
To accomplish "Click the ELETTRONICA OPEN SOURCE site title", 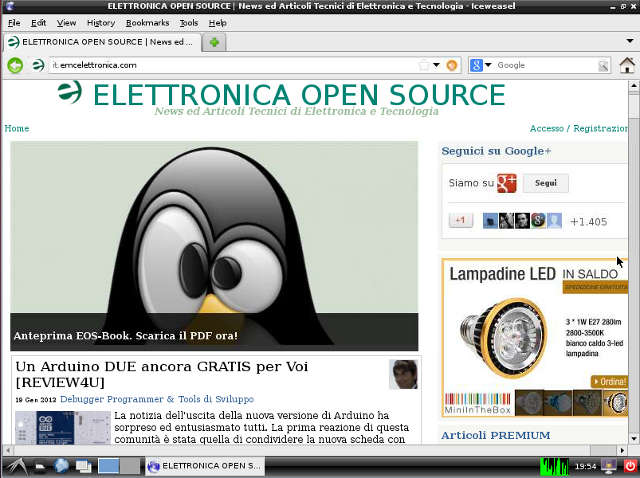I will coord(299,95).
